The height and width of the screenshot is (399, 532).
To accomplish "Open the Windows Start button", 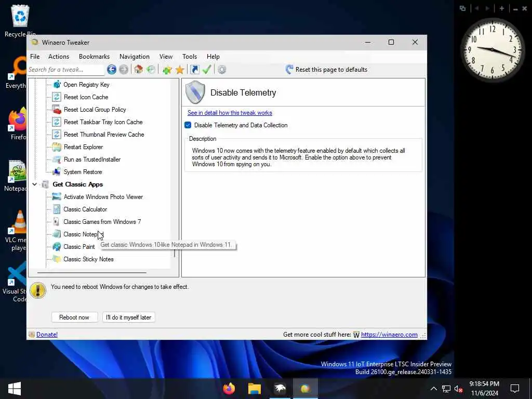I will [14, 389].
